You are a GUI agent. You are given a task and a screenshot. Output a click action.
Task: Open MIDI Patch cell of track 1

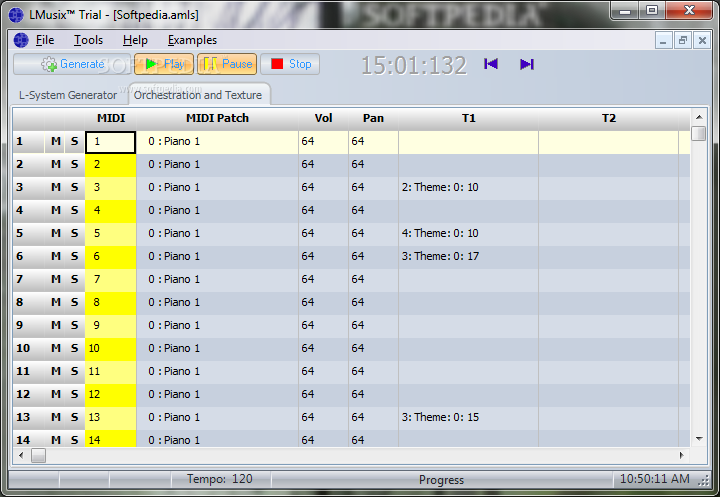[217, 142]
